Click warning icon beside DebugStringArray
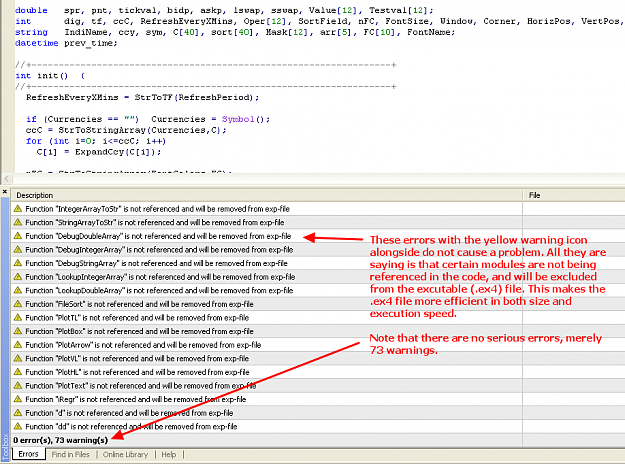Viewport: 625px width, 464px height. click(18, 263)
